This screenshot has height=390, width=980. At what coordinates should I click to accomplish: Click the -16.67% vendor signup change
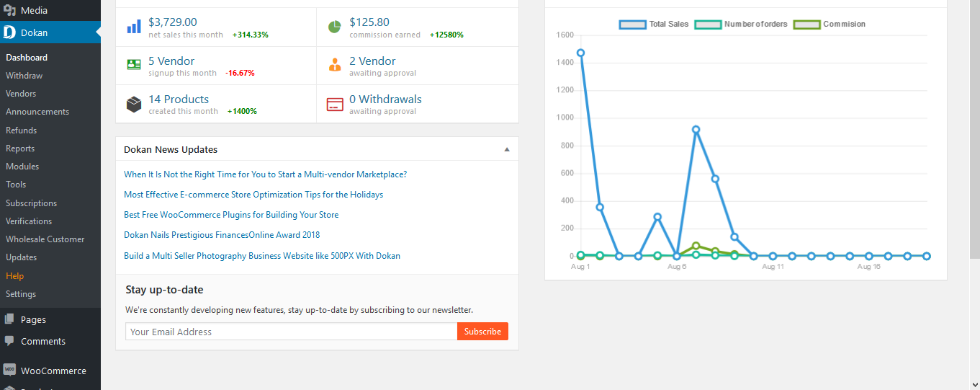[240, 73]
